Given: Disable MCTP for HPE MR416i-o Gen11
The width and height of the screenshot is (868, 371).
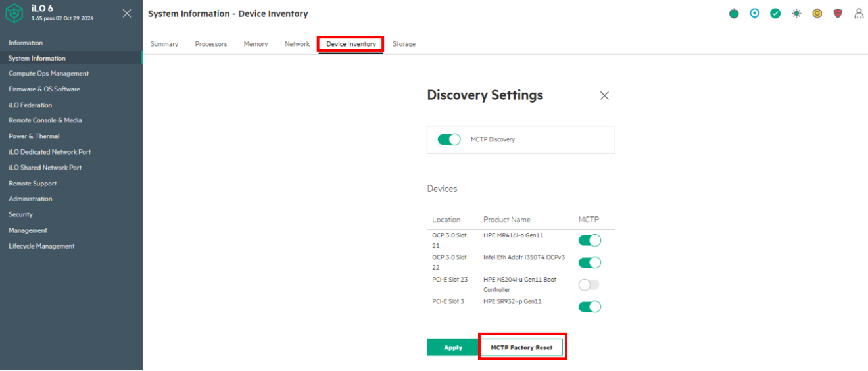Looking at the screenshot, I should (589, 241).
